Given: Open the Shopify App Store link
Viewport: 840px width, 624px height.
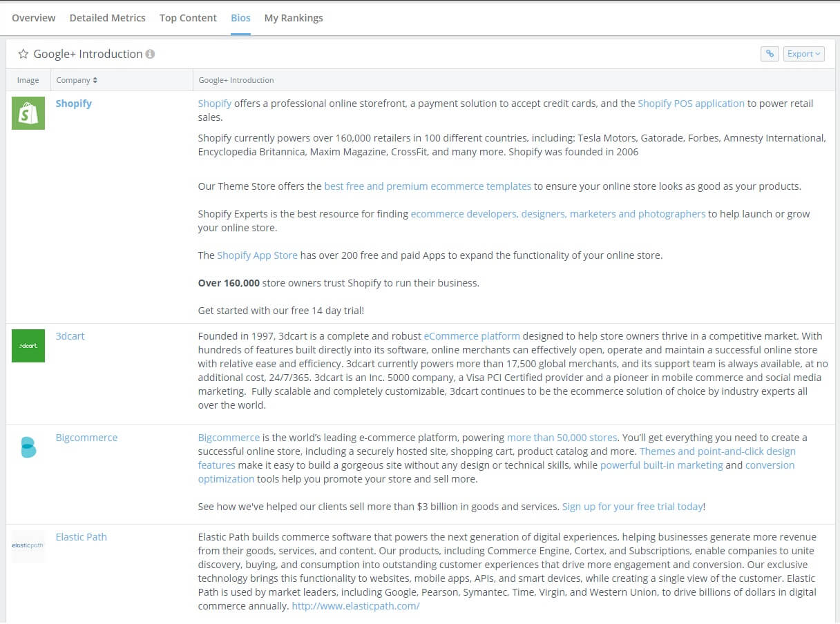Looking at the screenshot, I should 257,255.
